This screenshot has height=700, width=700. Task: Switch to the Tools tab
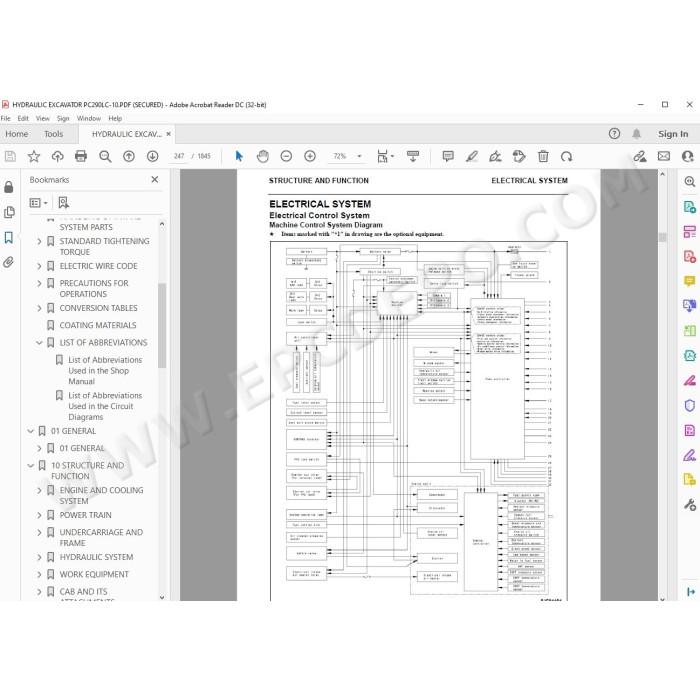53,134
